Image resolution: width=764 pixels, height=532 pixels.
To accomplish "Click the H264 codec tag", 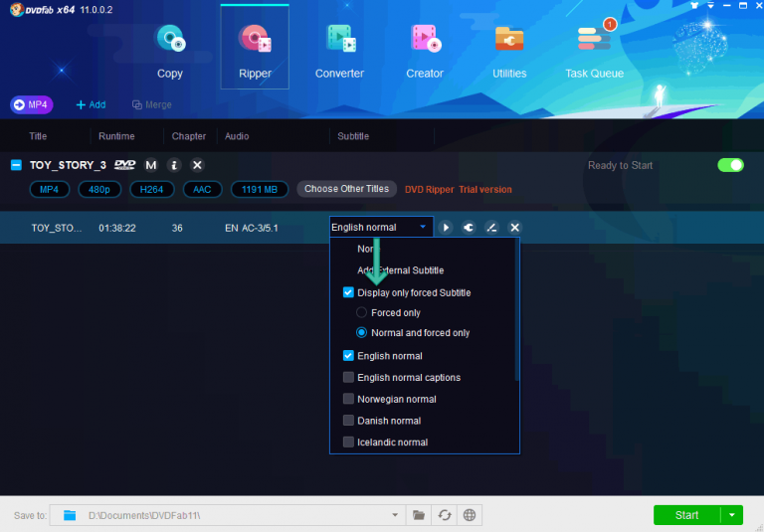I will click(x=151, y=190).
